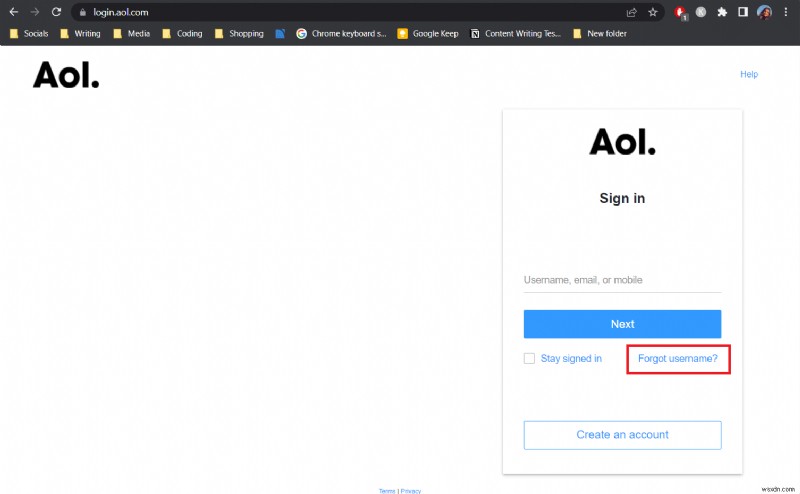Bookmark this page with the star icon
Viewport: 800px width, 494px height.
(653, 12)
